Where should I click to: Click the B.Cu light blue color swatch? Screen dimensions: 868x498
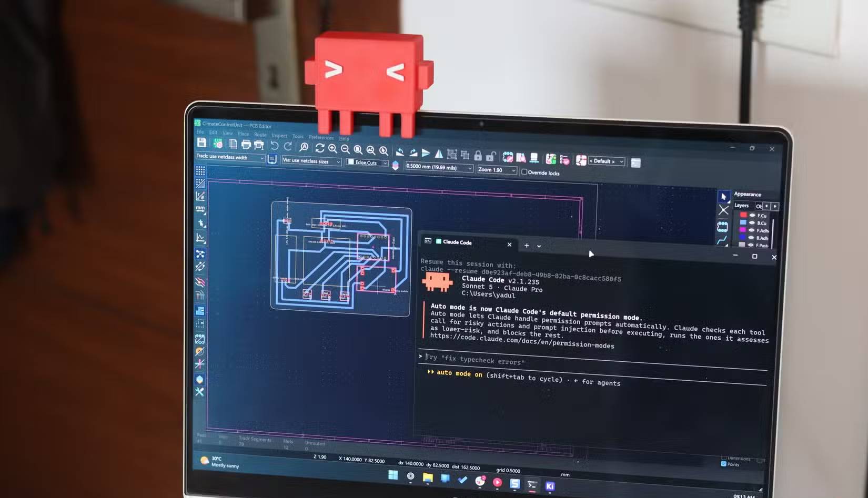point(743,222)
